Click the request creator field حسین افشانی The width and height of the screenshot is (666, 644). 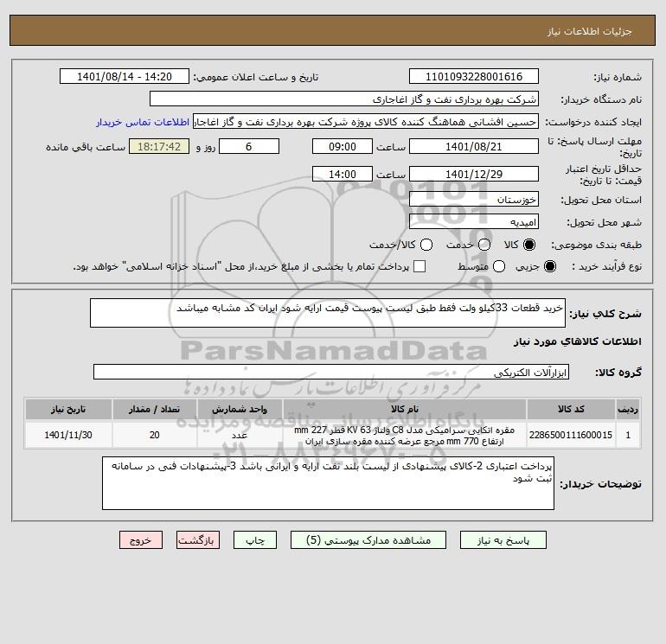[366, 122]
